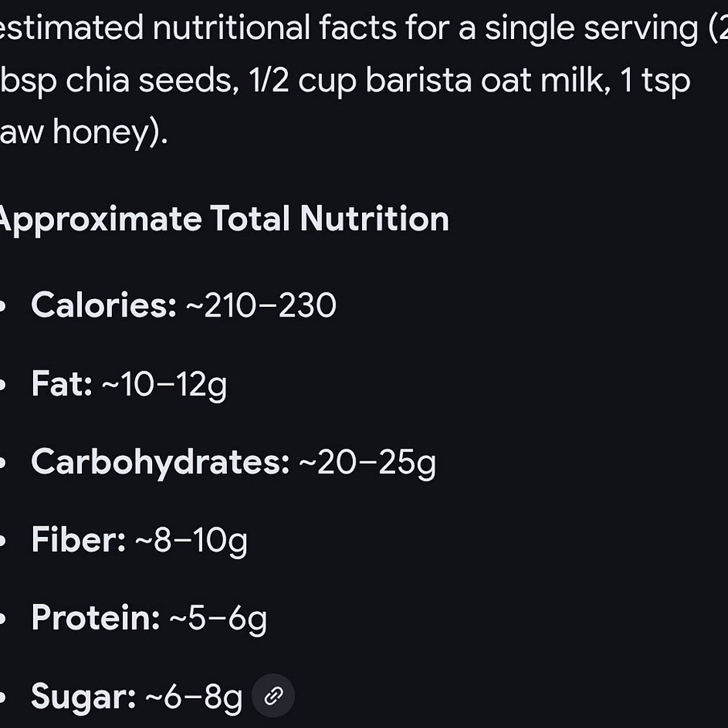Click the bold Calories label
This screenshot has height=728, width=728.
[x=104, y=305]
